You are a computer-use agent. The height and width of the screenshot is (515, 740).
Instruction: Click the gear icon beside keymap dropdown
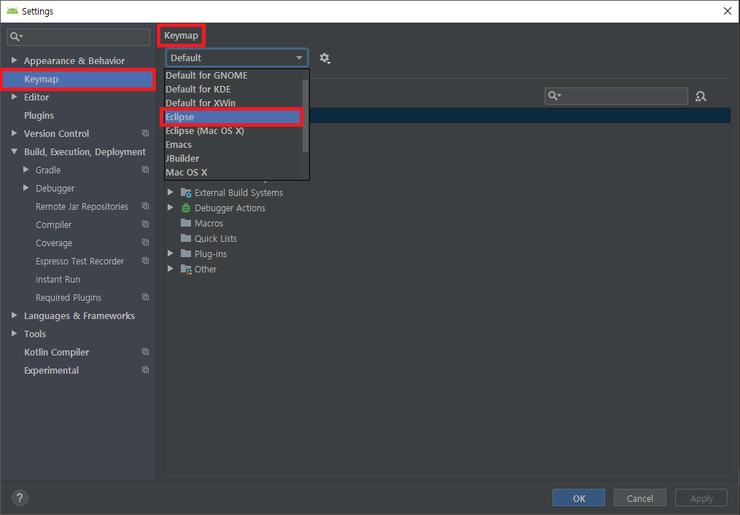point(324,59)
